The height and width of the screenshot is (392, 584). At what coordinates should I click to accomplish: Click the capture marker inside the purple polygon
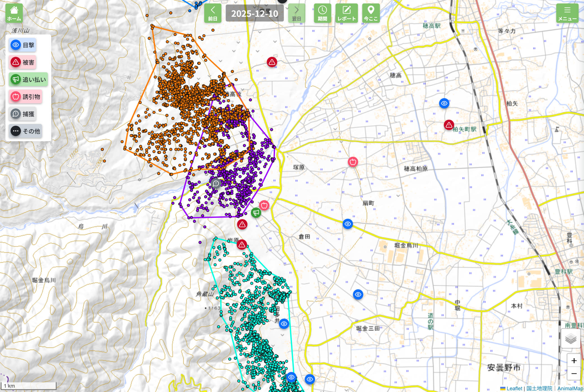point(216,184)
